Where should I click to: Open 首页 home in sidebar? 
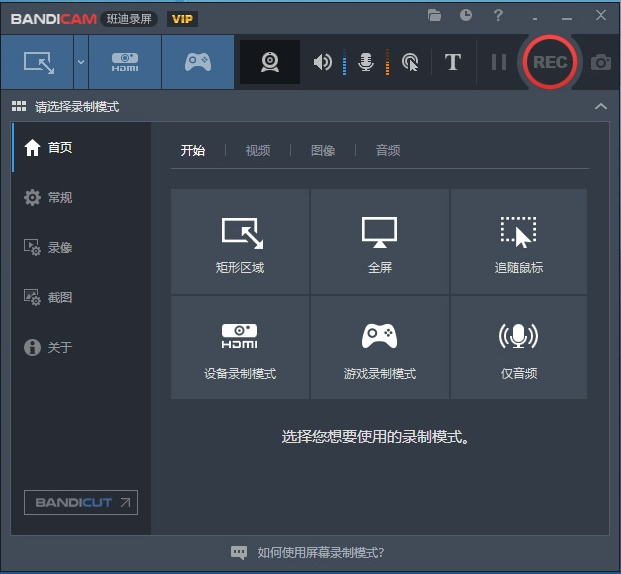click(81, 147)
